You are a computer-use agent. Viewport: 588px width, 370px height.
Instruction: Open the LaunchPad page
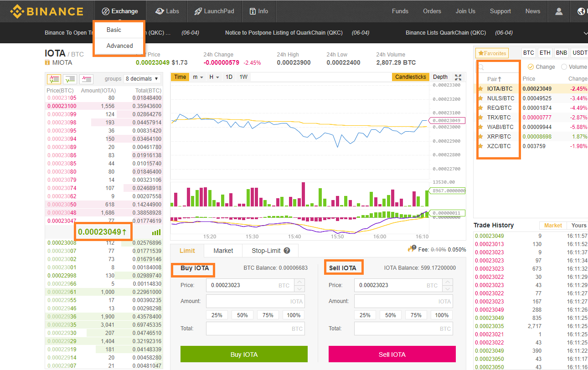coord(214,11)
